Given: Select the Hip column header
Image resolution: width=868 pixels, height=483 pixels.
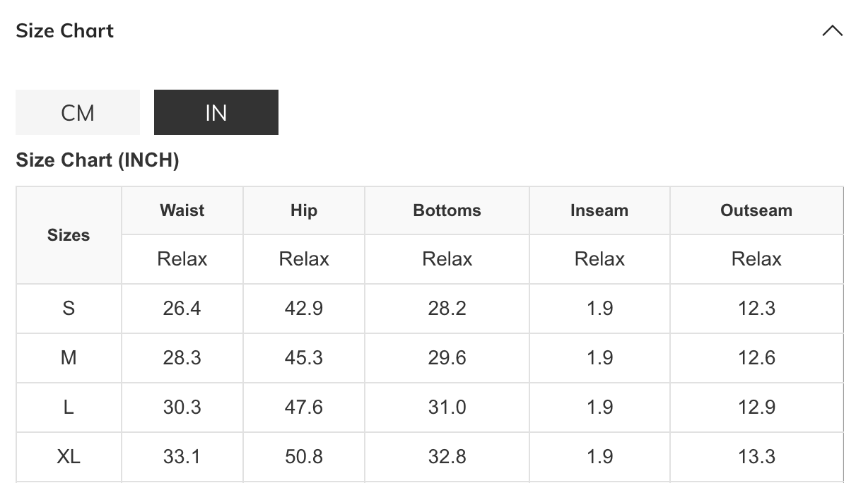Looking at the screenshot, I should 304,210.
